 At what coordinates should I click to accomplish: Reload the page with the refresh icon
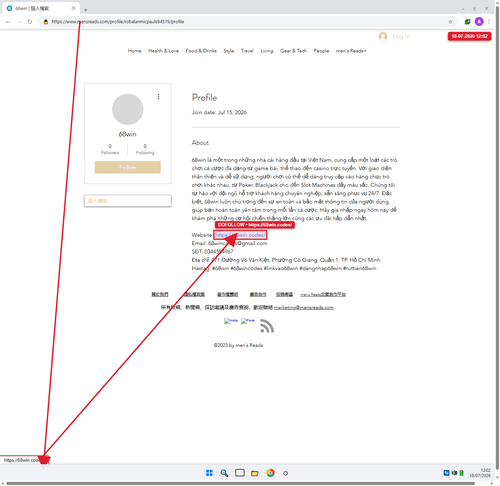click(x=30, y=22)
